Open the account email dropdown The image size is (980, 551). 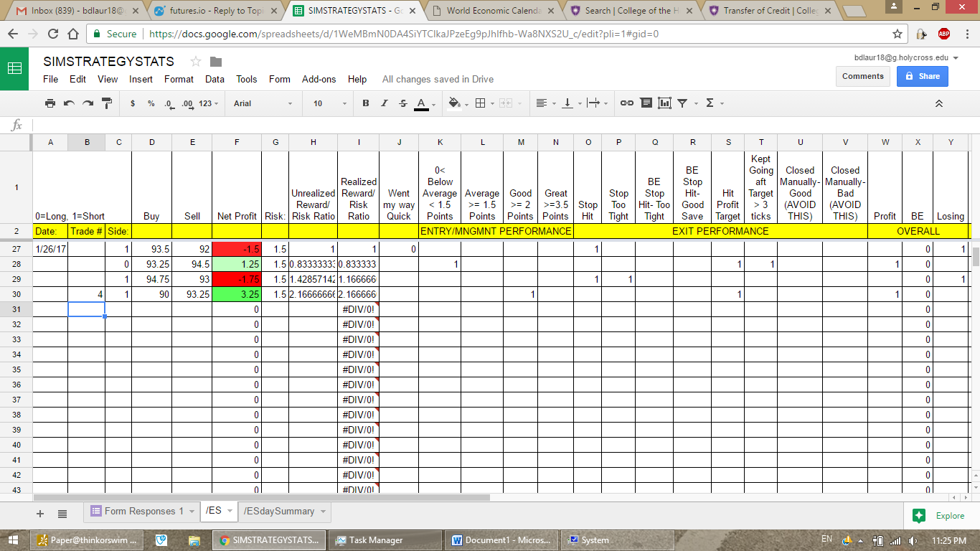(907, 57)
